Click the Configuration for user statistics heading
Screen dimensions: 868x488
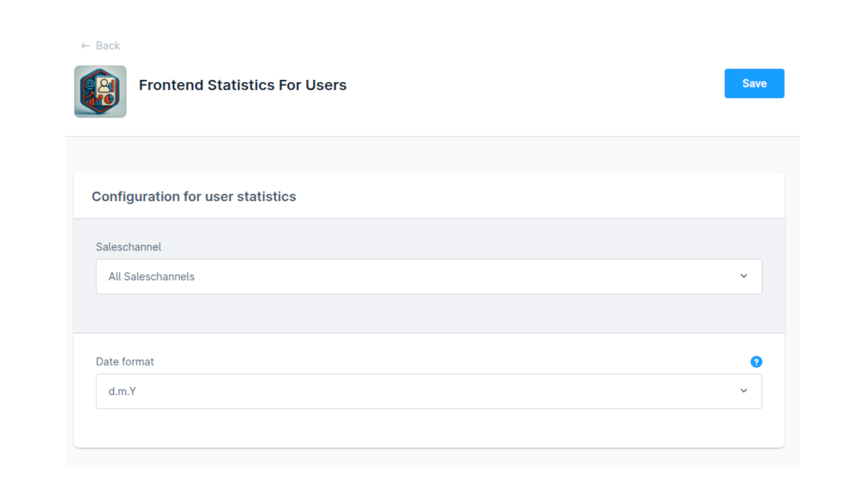pos(194,197)
